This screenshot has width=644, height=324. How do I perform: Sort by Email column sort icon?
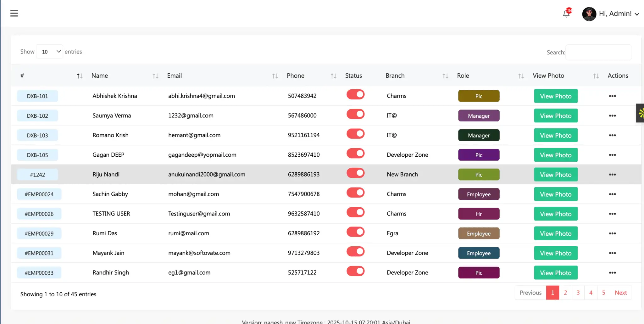pyautogui.click(x=275, y=76)
